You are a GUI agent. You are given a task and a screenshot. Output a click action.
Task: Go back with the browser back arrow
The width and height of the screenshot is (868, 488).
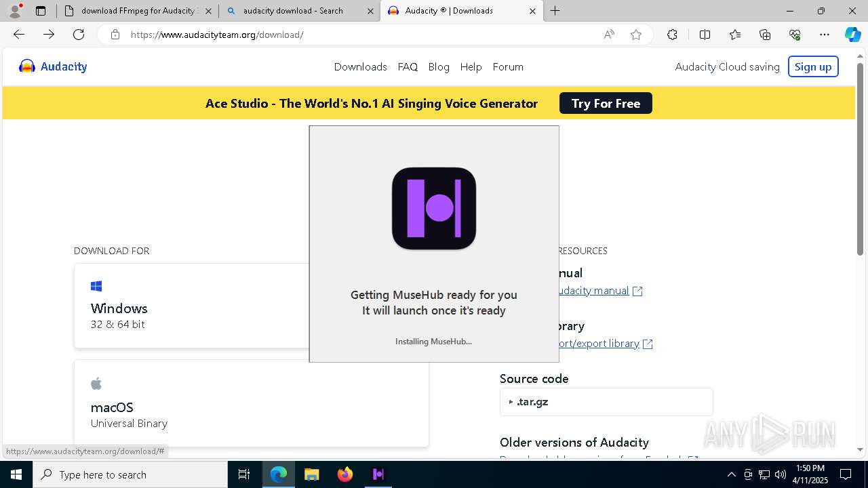(19, 35)
